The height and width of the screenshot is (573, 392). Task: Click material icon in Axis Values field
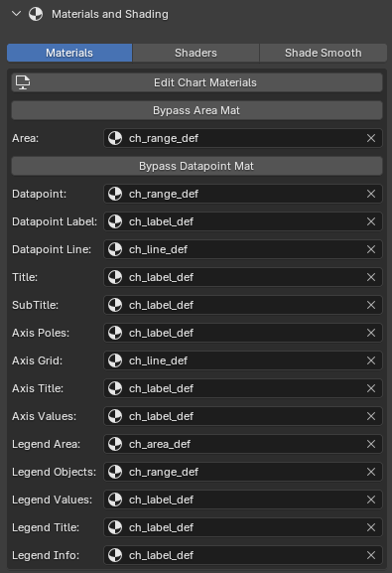pos(115,416)
